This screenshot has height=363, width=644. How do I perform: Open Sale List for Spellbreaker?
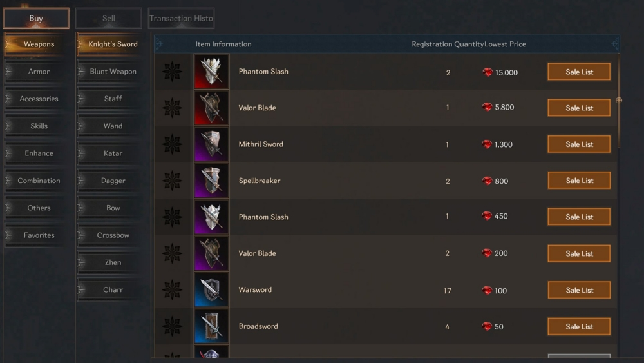click(x=579, y=181)
